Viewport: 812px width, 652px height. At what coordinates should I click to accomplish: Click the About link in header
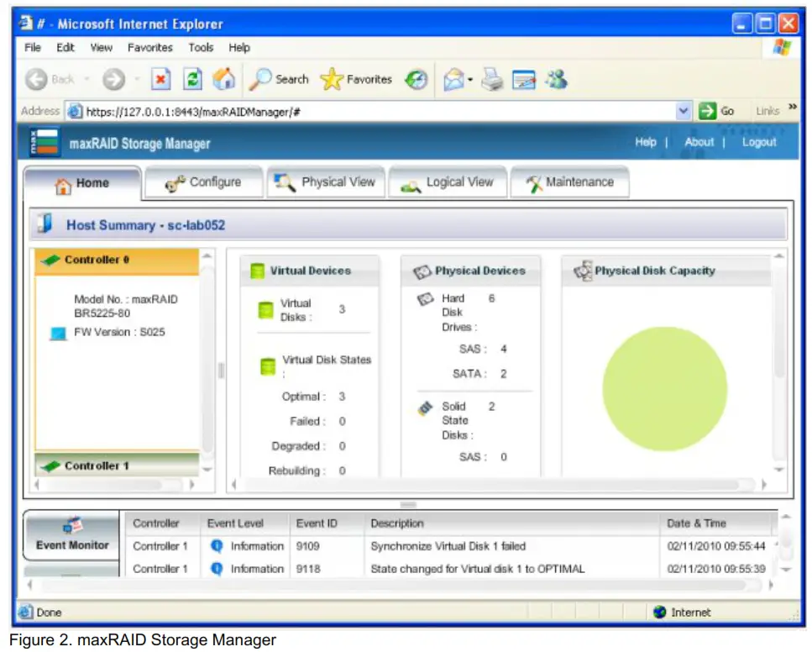pos(699,142)
